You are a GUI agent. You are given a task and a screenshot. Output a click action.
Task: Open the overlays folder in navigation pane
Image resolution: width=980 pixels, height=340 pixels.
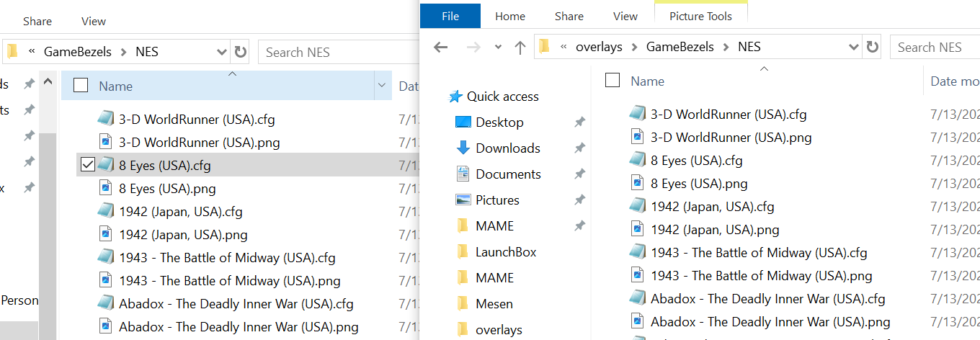pyautogui.click(x=499, y=330)
